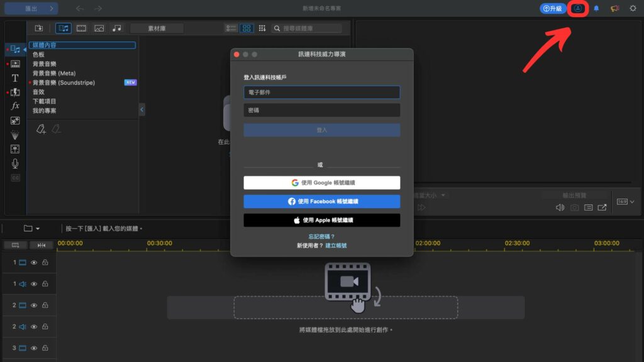Toggle visibility of audio track 2

pos(34,327)
